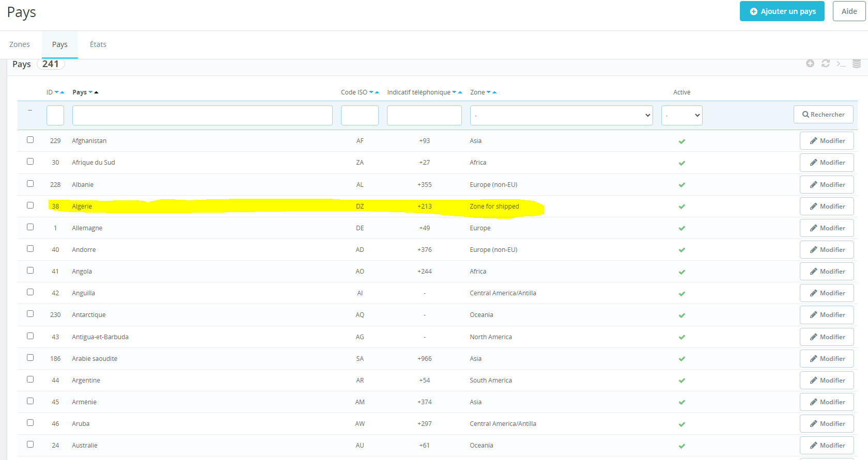Toggle active checkmark for Afrique du Sud
868x460 pixels.
pyautogui.click(x=682, y=163)
